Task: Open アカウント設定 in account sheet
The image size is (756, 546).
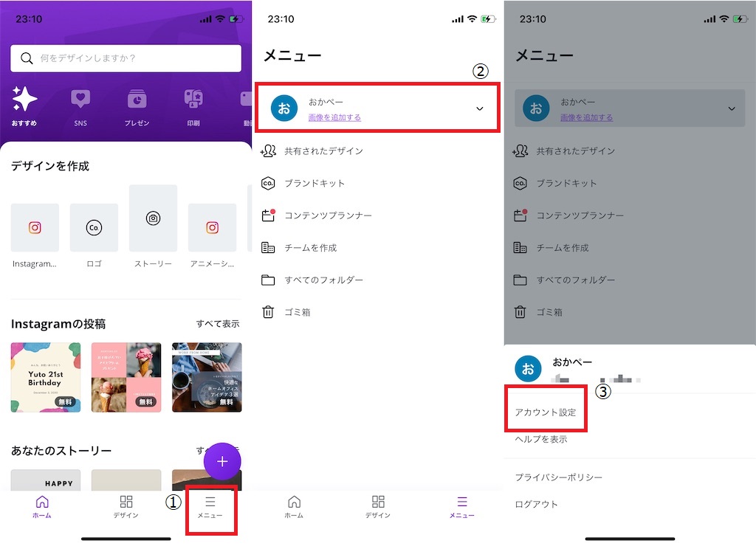Action: (x=546, y=412)
